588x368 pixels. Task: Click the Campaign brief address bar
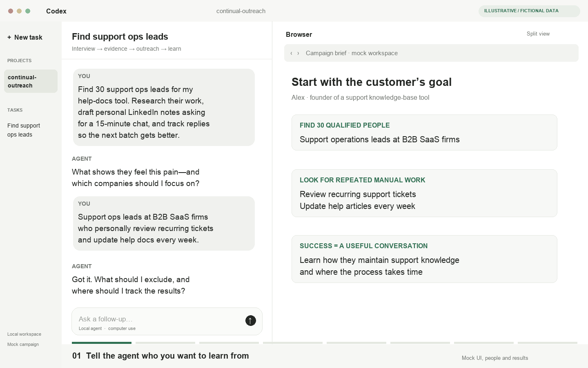coord(431,53)
